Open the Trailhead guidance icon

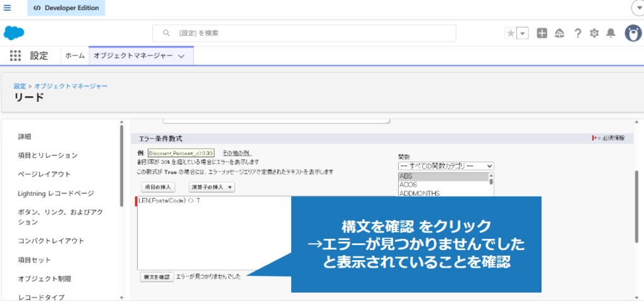coord(559,33)
